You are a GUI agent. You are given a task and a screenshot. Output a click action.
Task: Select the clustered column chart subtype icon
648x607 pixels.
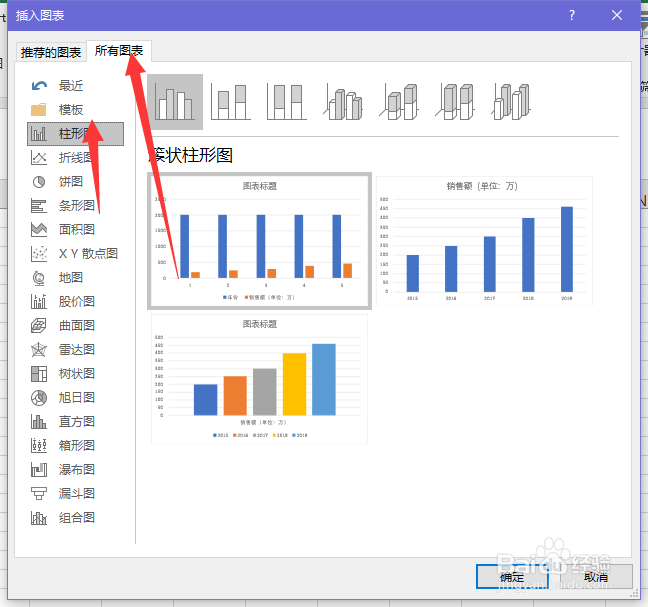175,102
